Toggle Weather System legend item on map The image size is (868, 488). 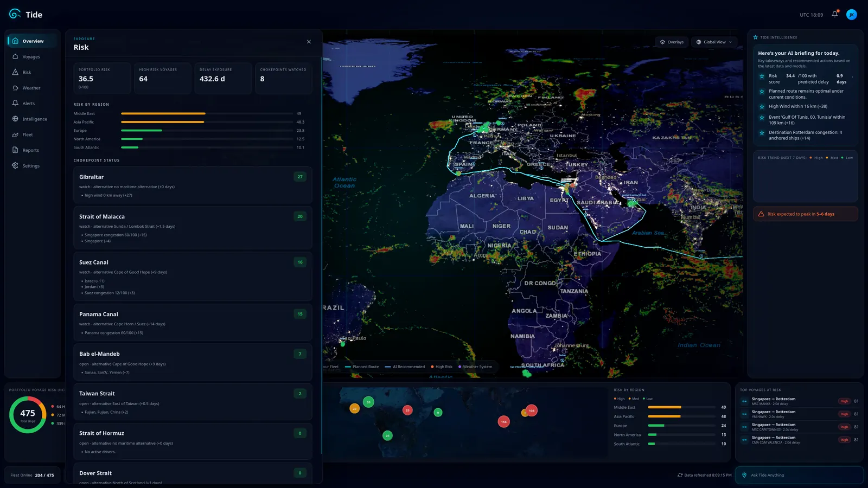coord(475,367)
